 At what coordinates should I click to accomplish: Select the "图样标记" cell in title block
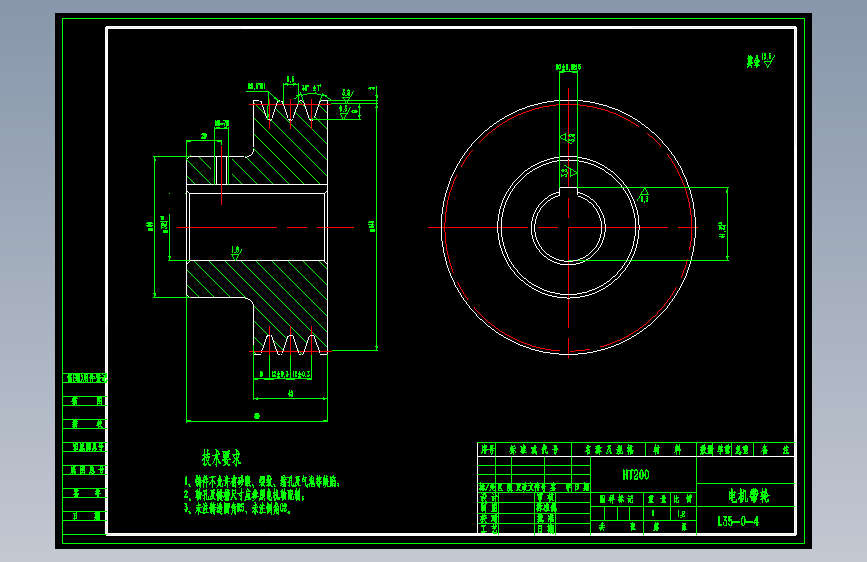tap(616, 499)
